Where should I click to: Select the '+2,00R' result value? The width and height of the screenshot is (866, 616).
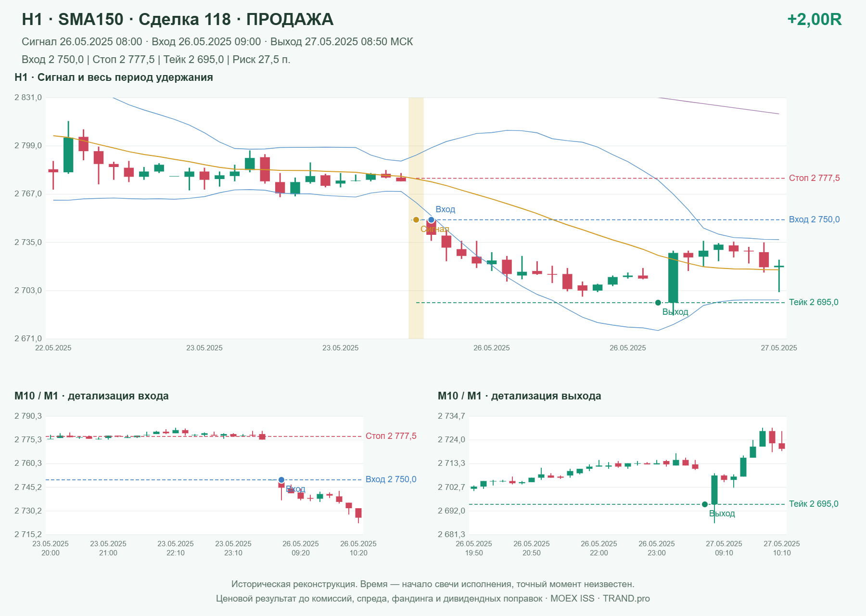coord(814,19)
